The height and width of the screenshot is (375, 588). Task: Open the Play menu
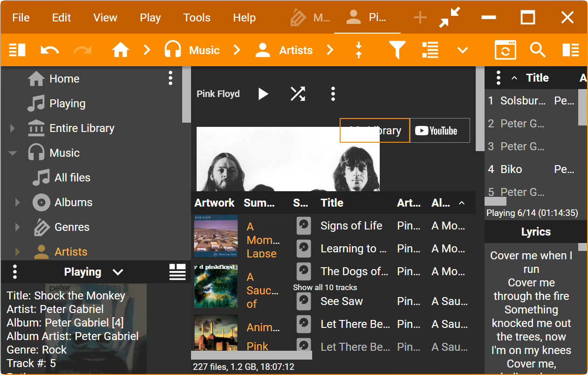(150, 18)
